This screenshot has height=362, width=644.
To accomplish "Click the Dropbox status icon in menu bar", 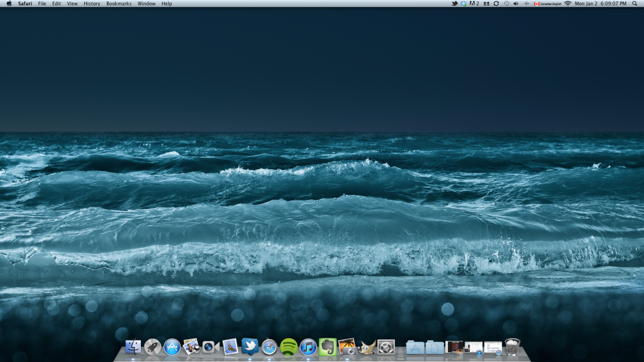I will tap(464, 4).
